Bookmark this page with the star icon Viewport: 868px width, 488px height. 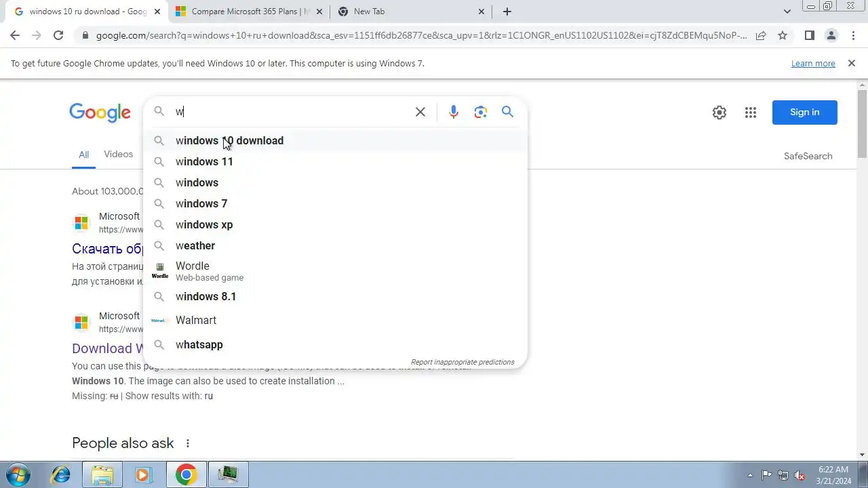point(783,35)
